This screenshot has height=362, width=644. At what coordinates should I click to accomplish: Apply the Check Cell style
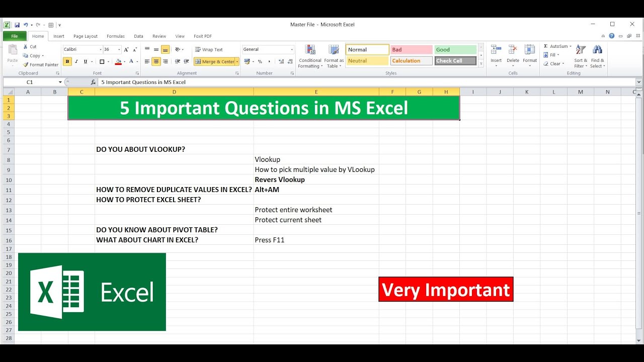point(455,61)
